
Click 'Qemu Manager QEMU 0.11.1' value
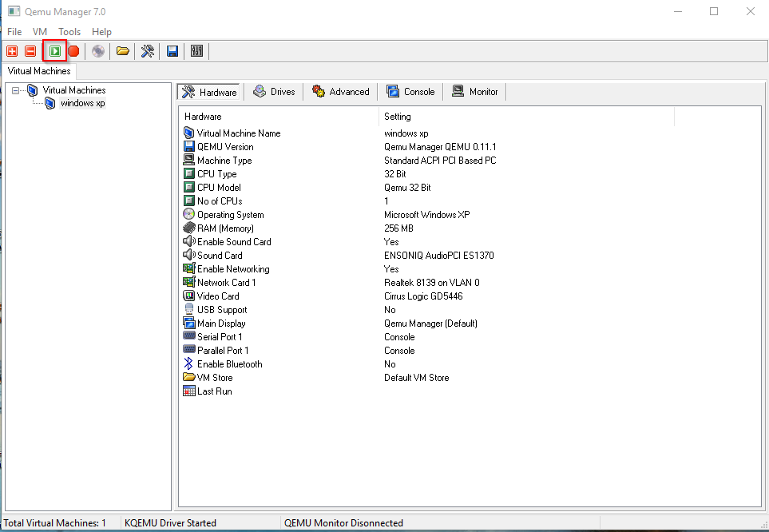tap(440, 147)
